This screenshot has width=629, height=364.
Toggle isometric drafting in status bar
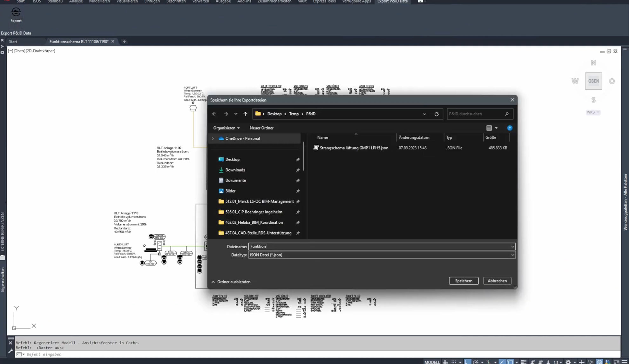click(x=489, y=361)
